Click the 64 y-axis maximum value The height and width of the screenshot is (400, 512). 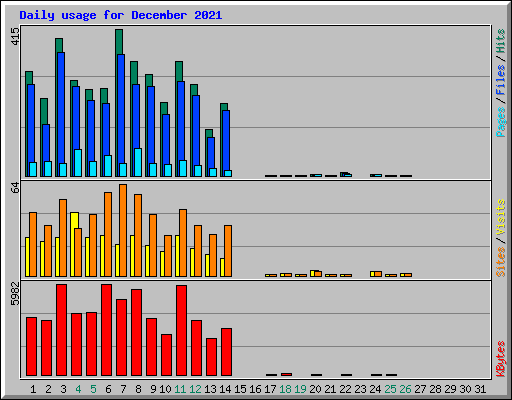pos(15,188)
